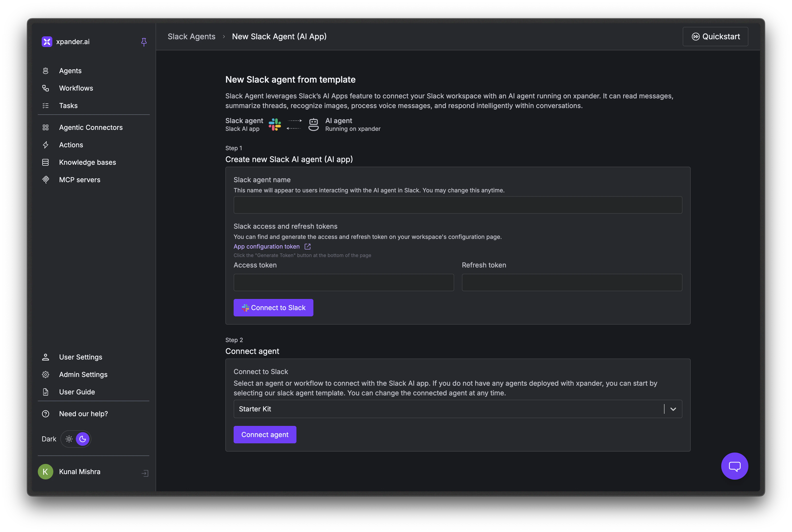The image size is (792, 532).
Task: Open the Workflows menu item
Action: coord(76,88)
